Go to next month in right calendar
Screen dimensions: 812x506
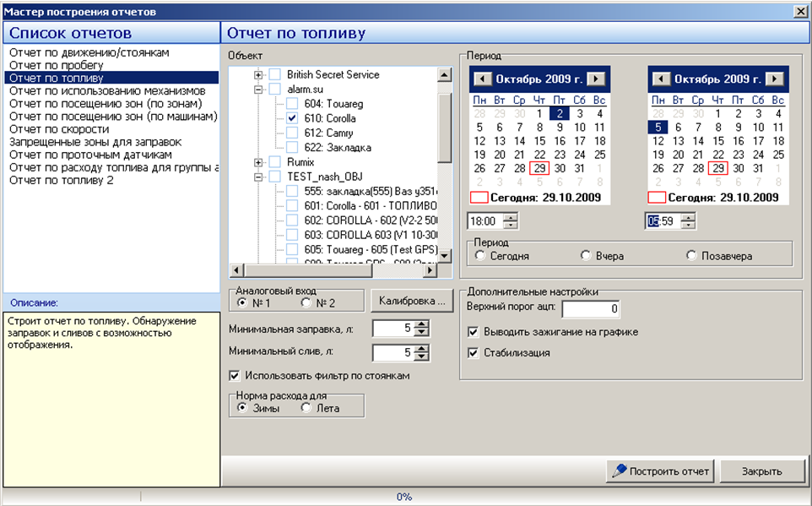click(x=775, y=79)
